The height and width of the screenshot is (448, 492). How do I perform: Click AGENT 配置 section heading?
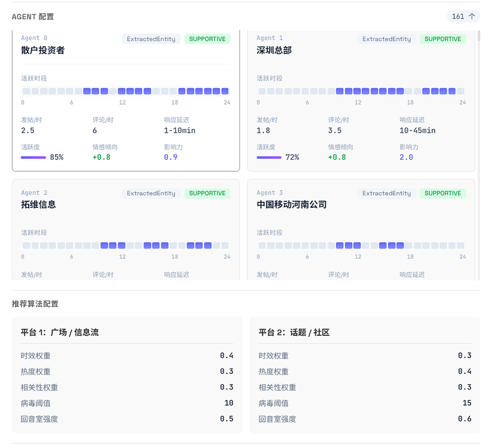click(x=33, y=17)
